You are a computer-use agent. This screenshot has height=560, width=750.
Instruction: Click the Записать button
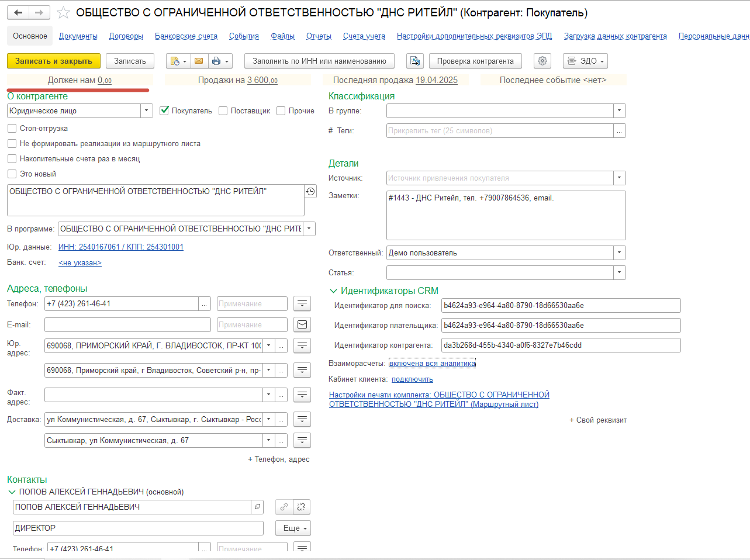coord(130,61)
